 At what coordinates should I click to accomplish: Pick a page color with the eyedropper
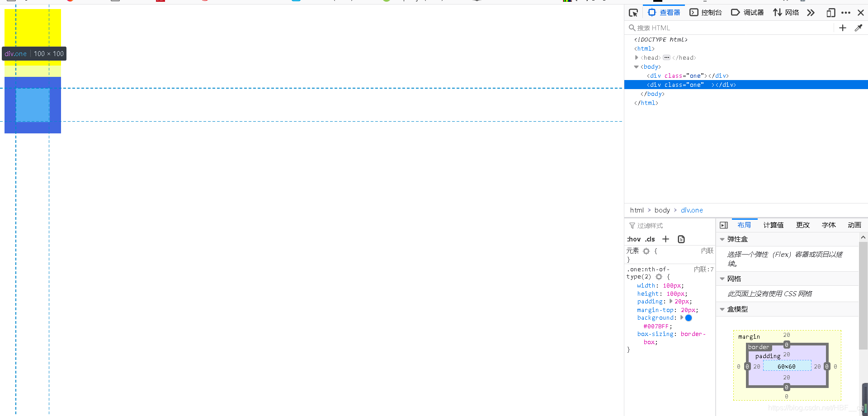tap(859, 28)
